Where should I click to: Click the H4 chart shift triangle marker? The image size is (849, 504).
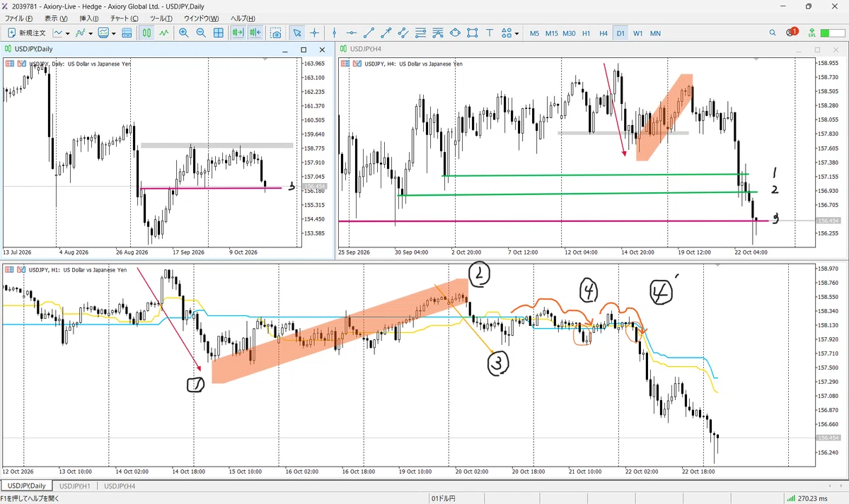tap(758, 61)
